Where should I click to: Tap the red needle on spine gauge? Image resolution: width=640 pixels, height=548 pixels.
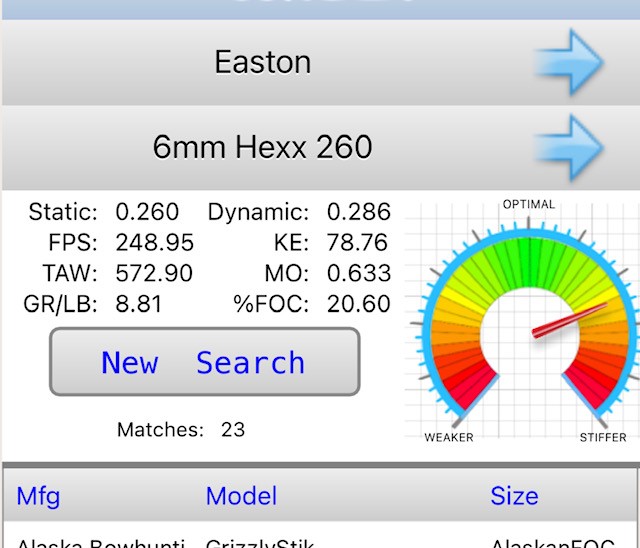pyautogui.click(x=570, y=320)
